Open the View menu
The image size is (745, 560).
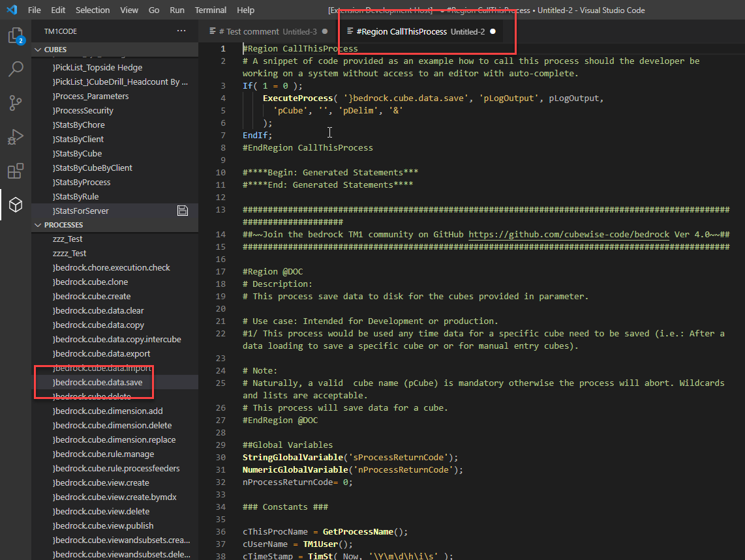(129, 10)
